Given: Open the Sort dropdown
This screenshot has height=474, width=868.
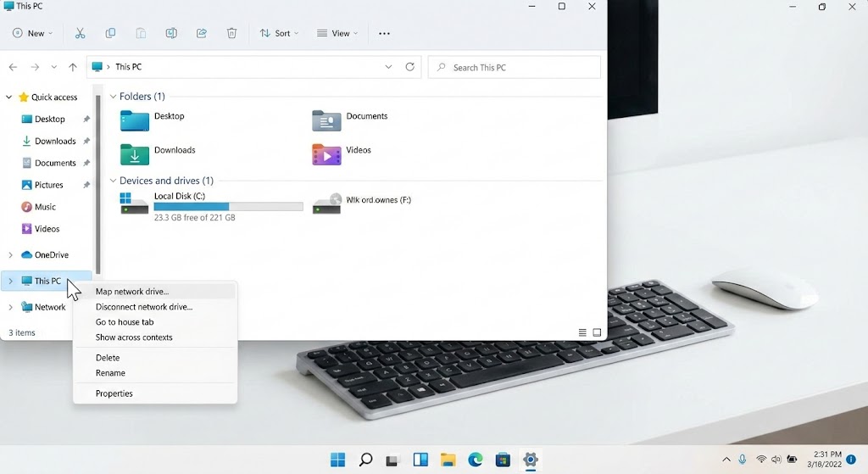Looking at the screenshot, I should tap(279, 33).
